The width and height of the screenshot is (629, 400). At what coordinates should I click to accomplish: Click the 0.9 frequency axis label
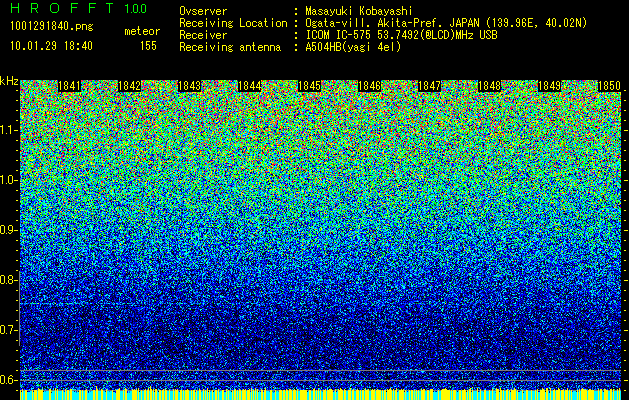coord(8,230)
